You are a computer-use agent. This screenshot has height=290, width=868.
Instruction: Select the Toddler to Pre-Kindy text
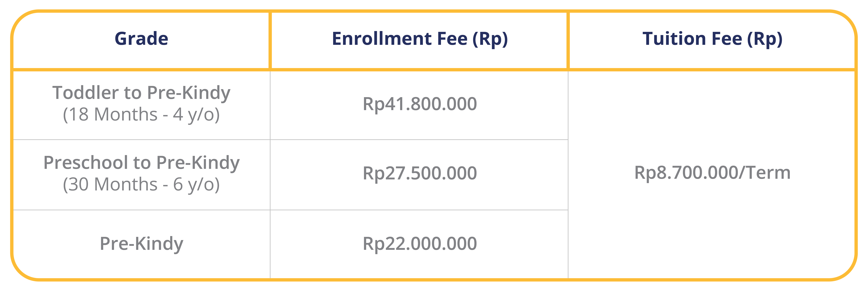141,93
